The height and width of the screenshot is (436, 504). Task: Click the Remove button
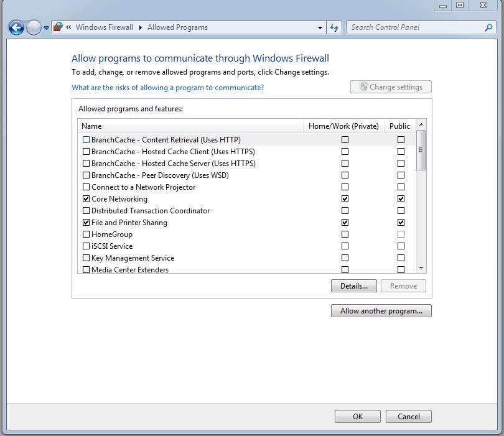(403, 286)
